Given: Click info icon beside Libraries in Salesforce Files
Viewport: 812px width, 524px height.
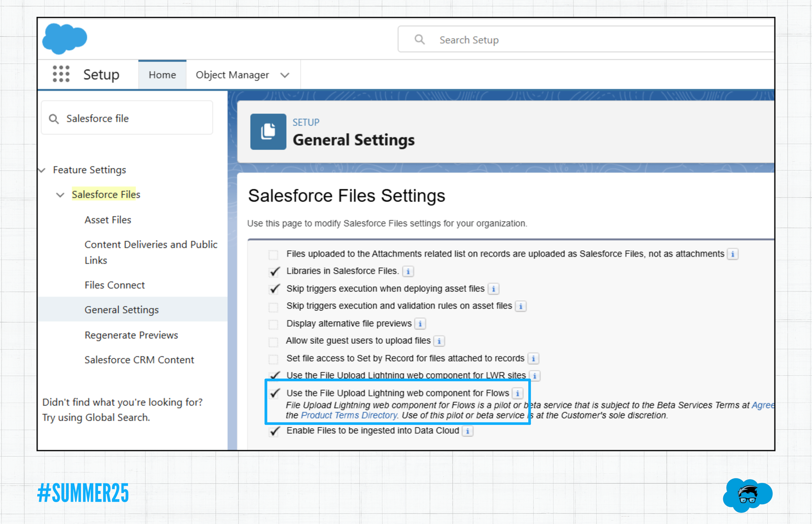Looking at the screenshot, I should pos(408,272).
